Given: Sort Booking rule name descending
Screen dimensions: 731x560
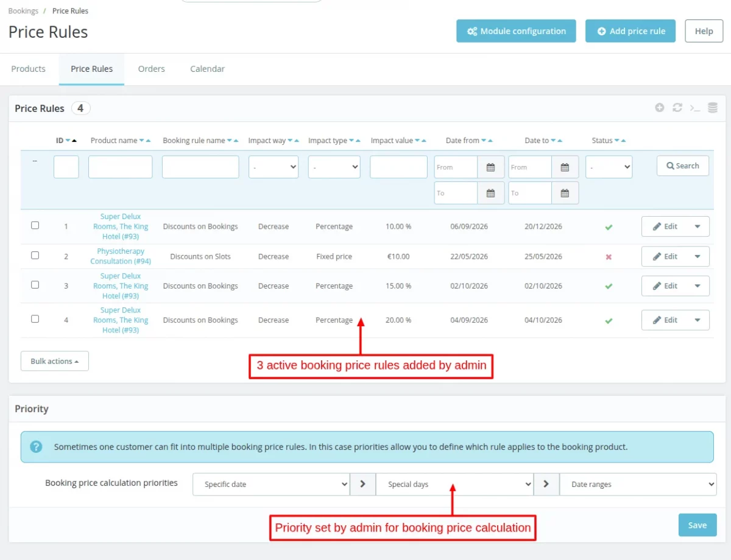Looking at the screenshot, I should pos(230,141).
